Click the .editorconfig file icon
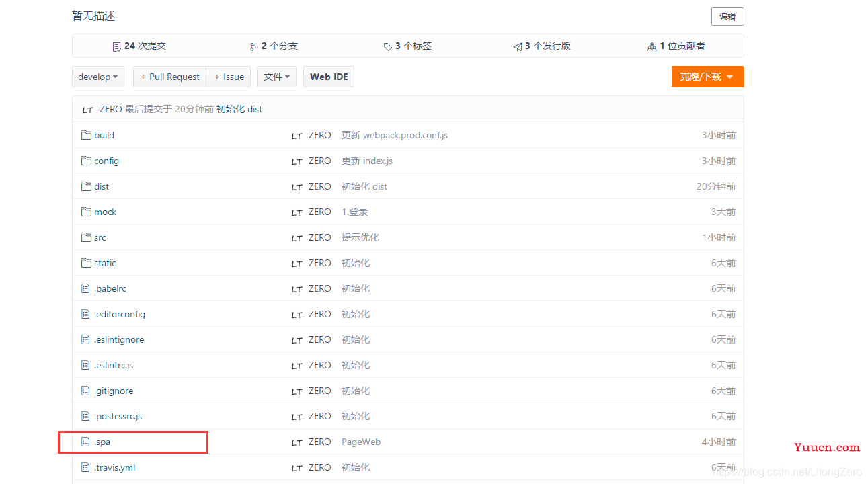Screen dimensions: 868x484 85,314
